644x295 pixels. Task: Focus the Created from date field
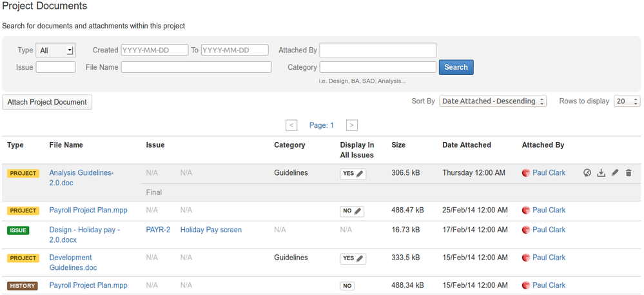[x=155, y=50]
